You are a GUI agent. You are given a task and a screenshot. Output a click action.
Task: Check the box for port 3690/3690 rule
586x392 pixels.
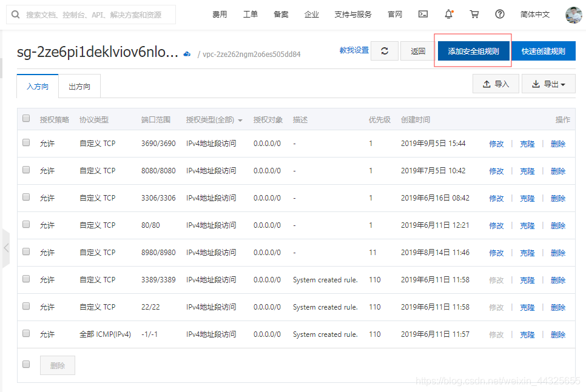coord(26,143)
